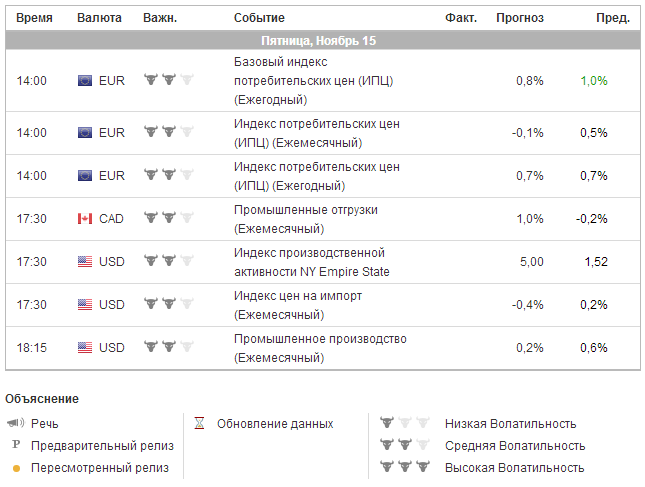Image resolution: width=645 pixels, height=487 pixels.
Task: Click the US flag in the NY Empire State row
Action: tap(85, 261)
